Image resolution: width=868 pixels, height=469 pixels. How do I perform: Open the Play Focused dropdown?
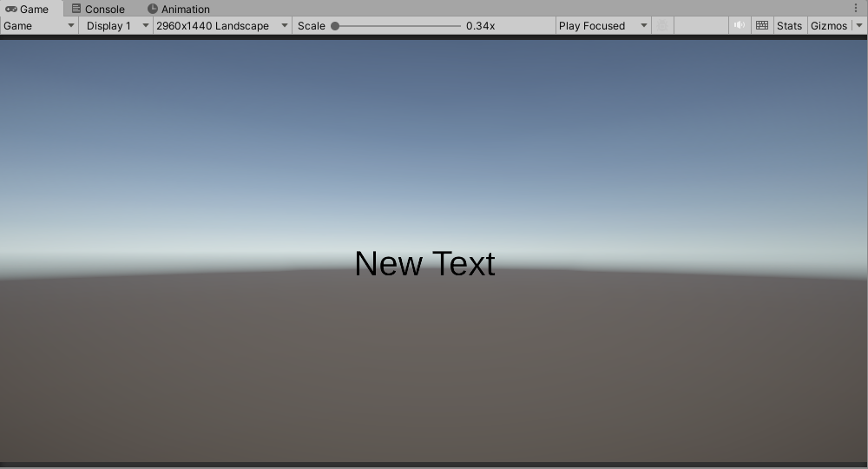(603, 25)
